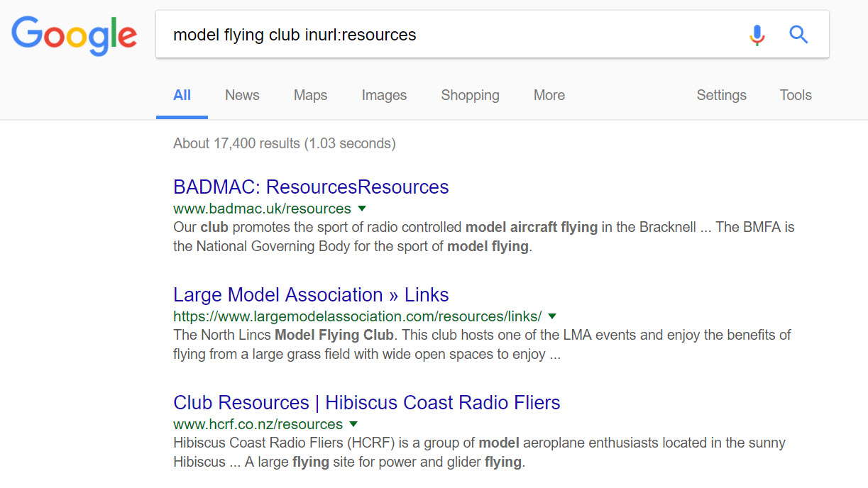Click the www.badmac.uk/resources green URL text
Screen dimensions: 868x488
click(x=262, y=209)
